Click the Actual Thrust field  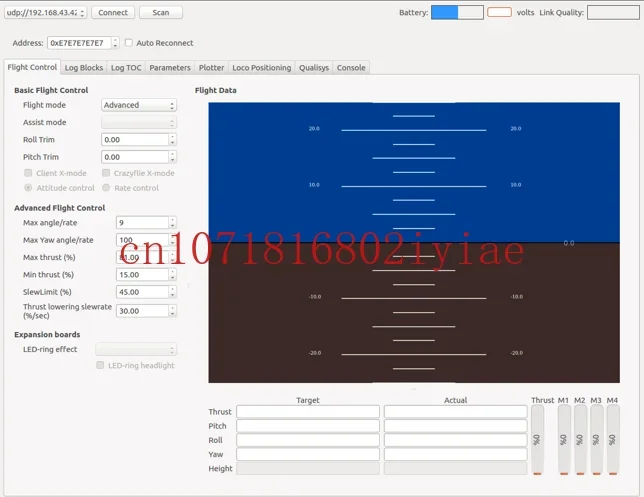(455, 412)
